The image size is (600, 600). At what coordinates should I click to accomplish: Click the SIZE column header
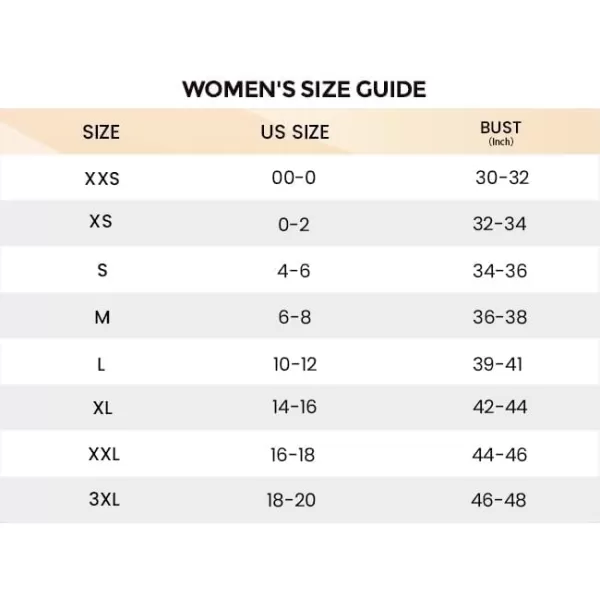(x=101, y=132)
